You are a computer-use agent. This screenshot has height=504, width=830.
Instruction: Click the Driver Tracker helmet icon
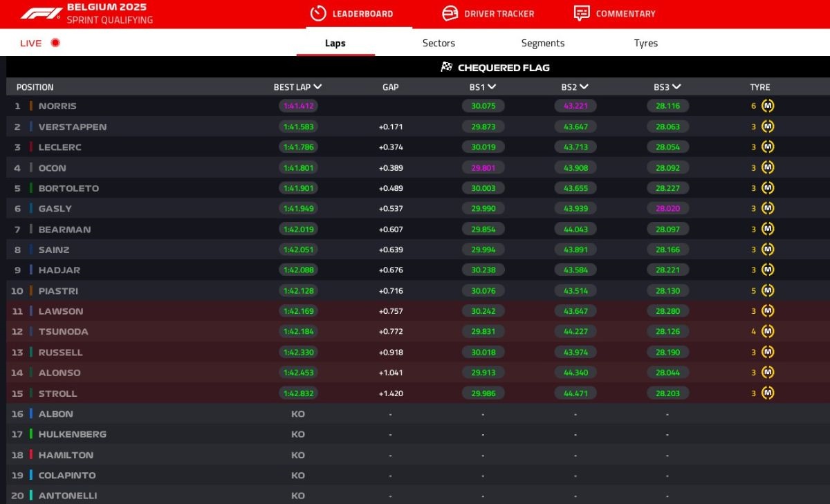[450, 13]
